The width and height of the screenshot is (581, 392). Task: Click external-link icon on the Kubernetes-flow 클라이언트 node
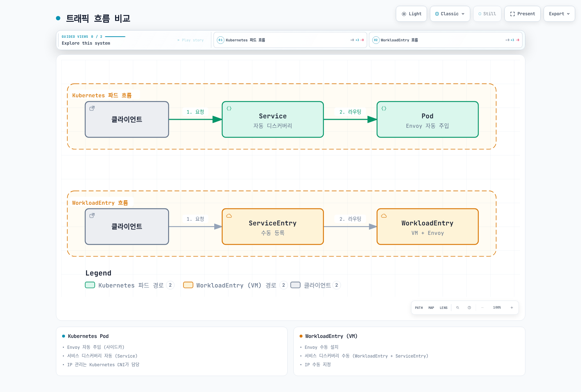pyautogui.click(x=92, y=108)
